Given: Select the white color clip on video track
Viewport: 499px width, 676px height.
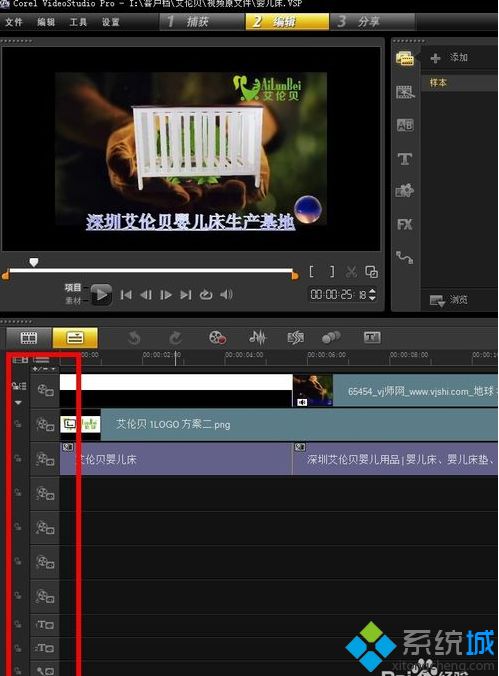Looking at the screenshot, I should click(176, 390).
